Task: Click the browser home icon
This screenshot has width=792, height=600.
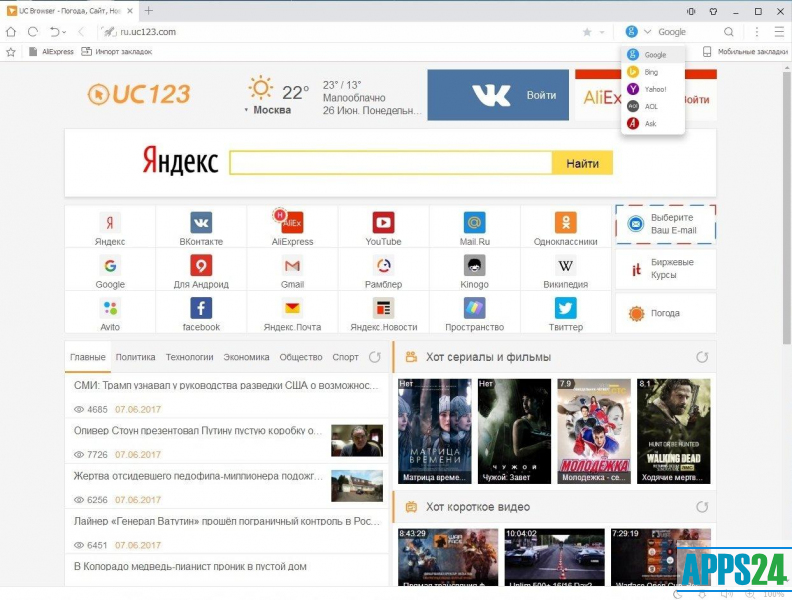Action: [11, 32]
